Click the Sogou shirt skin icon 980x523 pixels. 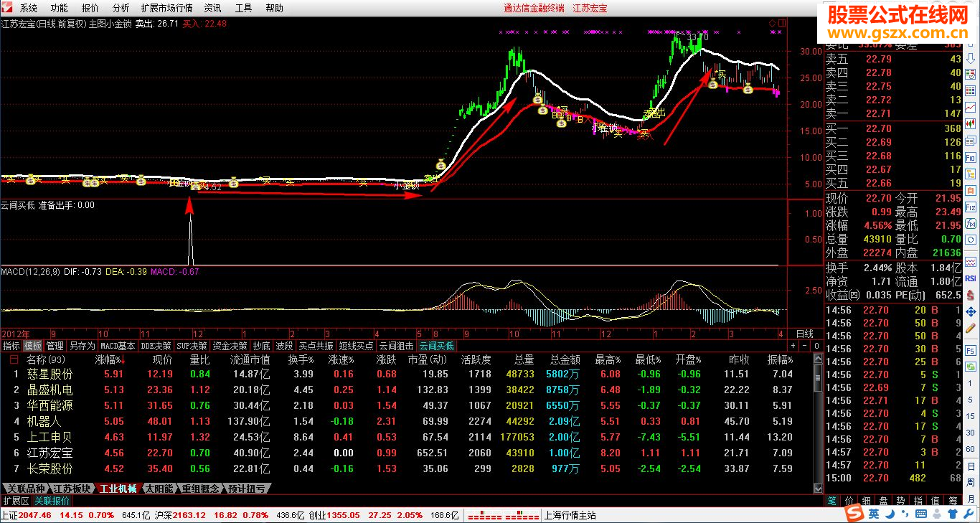952,514
